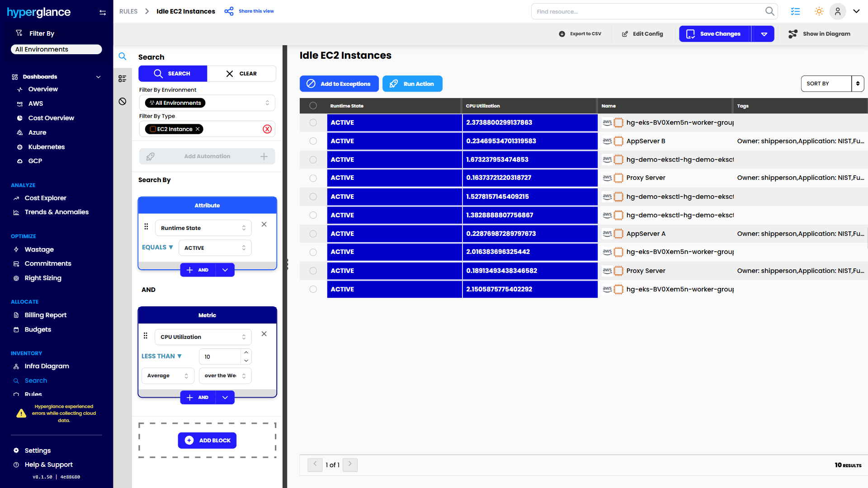Select the AppServer A row radio button
Image resolution: width=868 pixels, height=488 pixels.
click(313, 234)
